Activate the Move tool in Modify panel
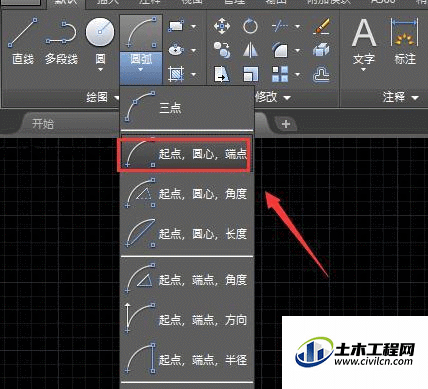The width and height of the screenshot is (428, 389). click(222, 26)
